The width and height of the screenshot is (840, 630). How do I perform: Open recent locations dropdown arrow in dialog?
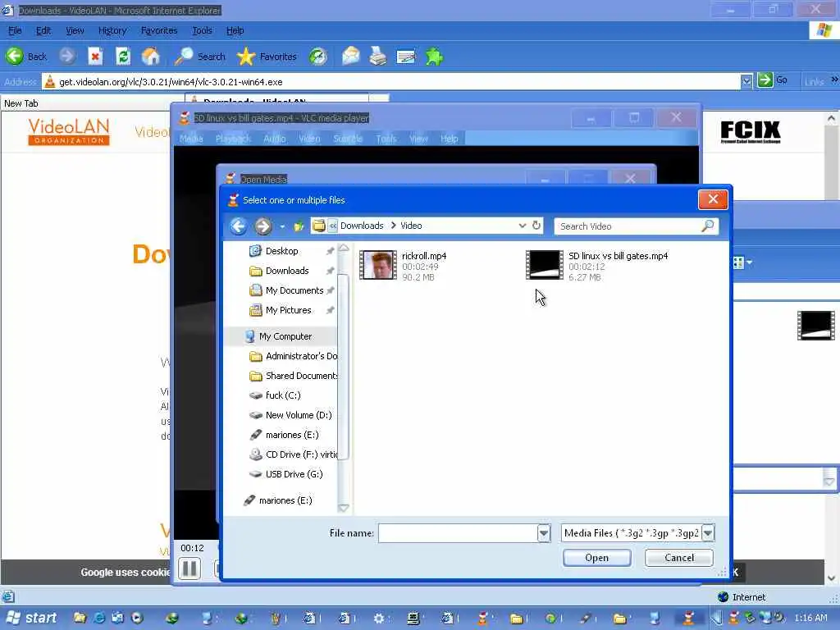pyautogui.click(x=282, y=226)
